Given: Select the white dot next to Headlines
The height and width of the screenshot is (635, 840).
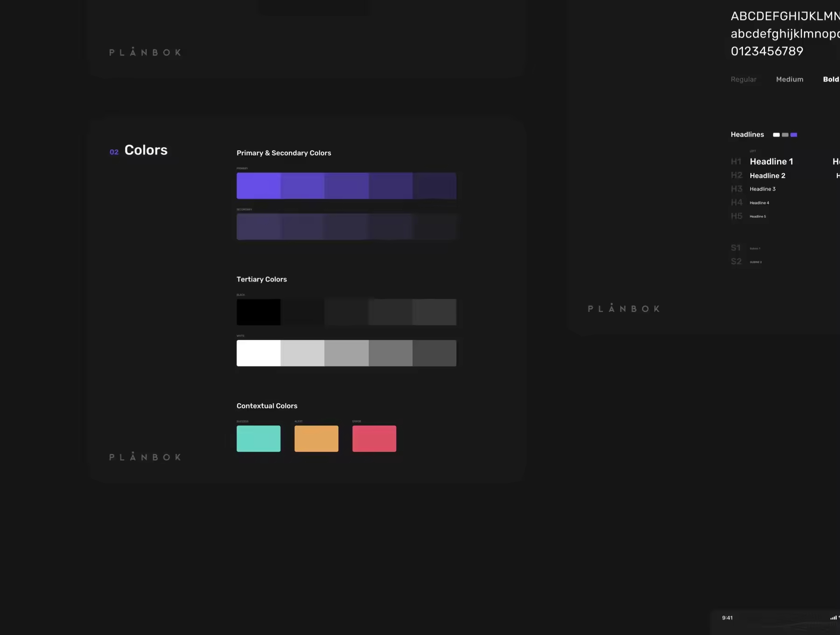Looking at the screenshot, I should pos(776,135).
